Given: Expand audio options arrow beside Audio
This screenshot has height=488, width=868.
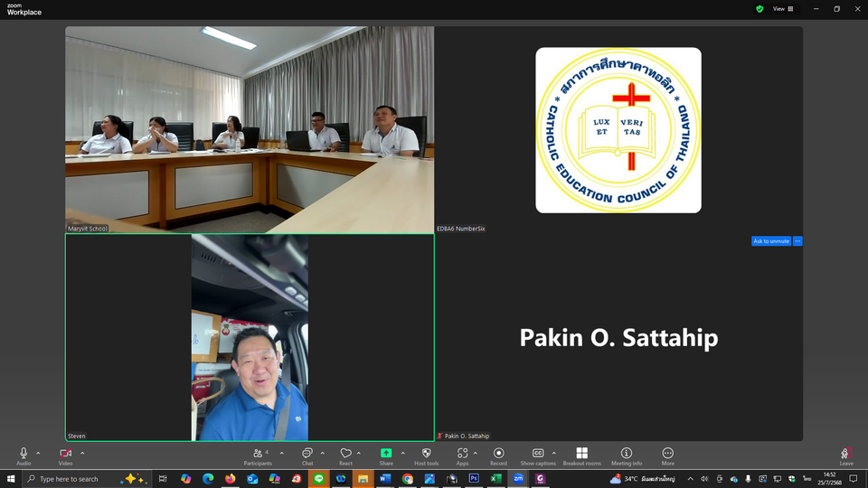Looking at the screenshot, I should pos(38,453).
